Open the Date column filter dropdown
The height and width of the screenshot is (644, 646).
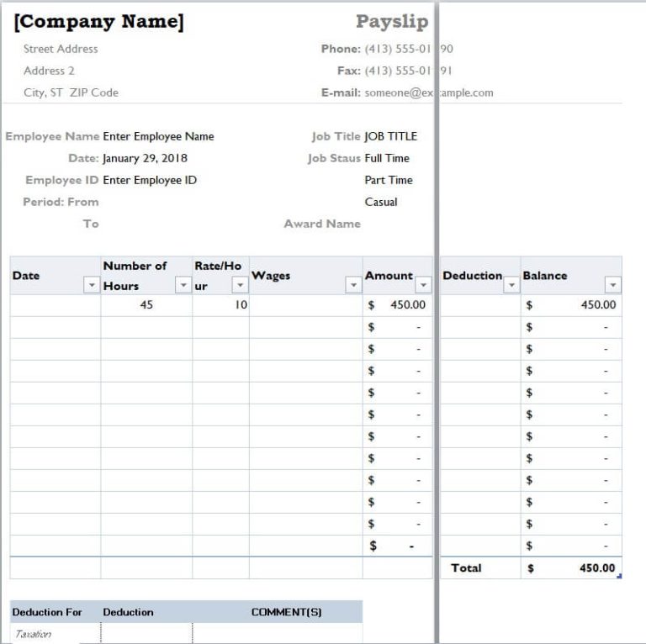92,284
